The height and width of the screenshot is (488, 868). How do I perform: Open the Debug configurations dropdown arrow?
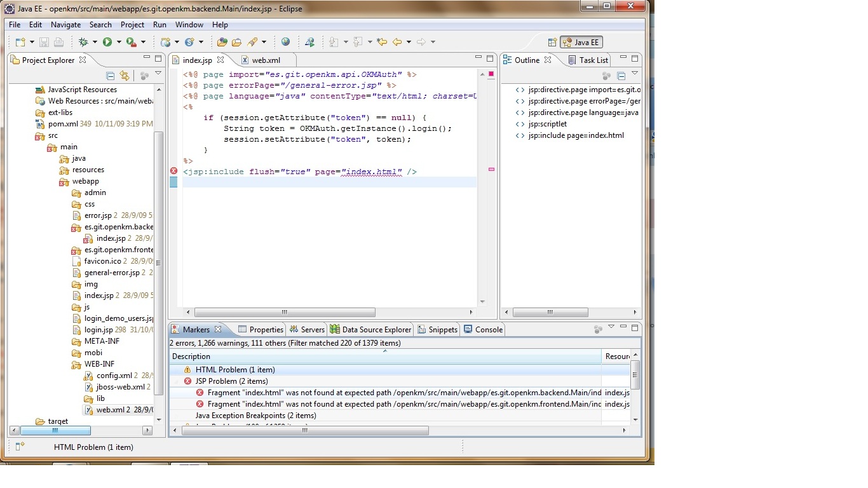(x=95, y=42)
